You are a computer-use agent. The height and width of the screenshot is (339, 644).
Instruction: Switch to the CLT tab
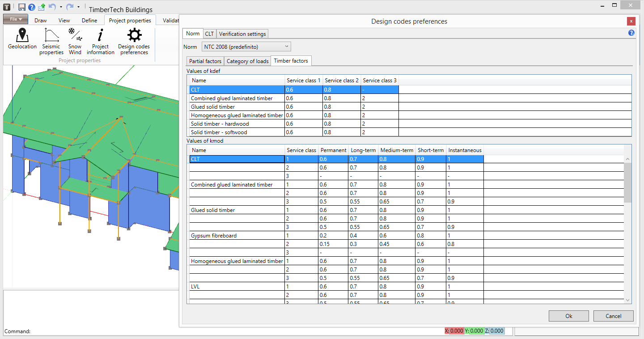[x=209, y=34]
